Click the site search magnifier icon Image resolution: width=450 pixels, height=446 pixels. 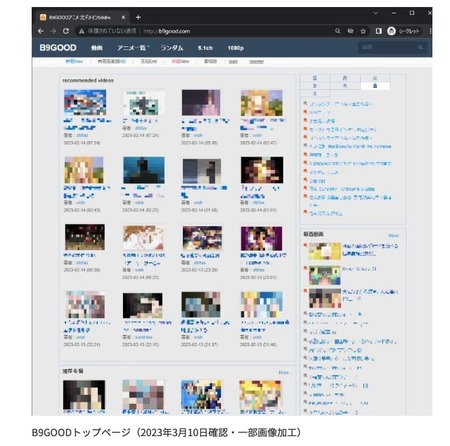(421, 47)
